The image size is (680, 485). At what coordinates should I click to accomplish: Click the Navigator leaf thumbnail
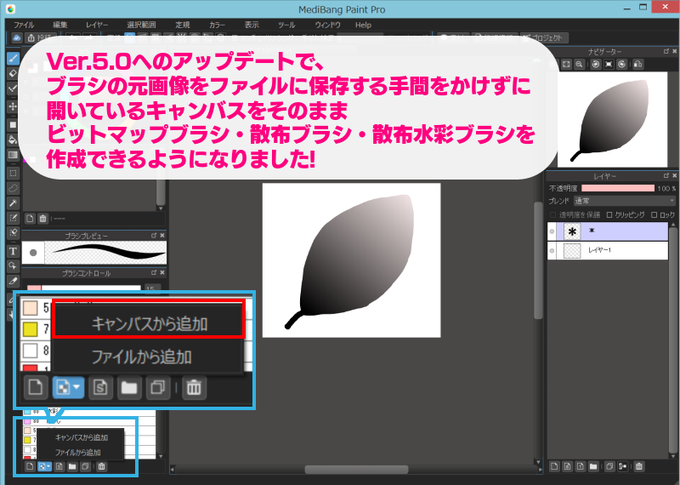[x=611, y=119]
